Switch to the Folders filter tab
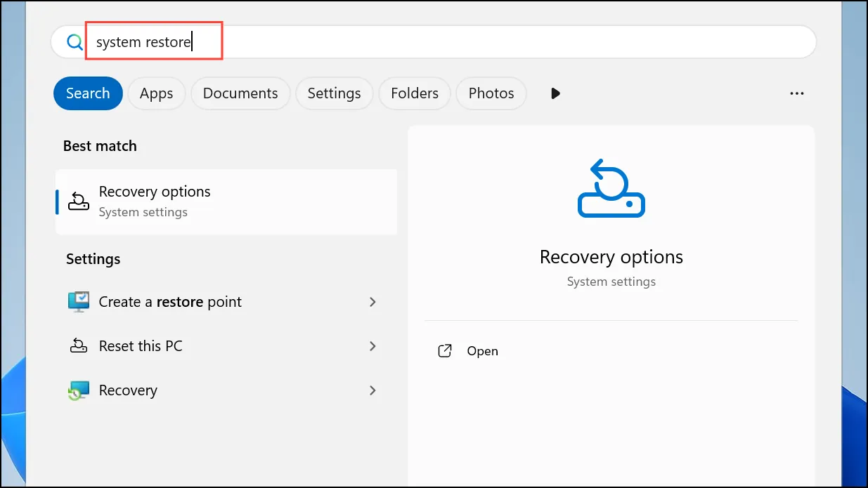This screenshot has height=488, width=868. 415,93
